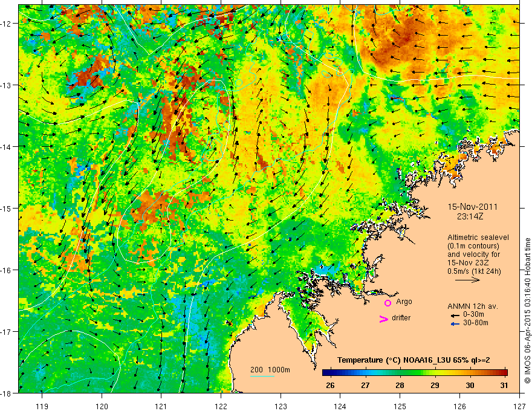
Task: Click the magenta Argo circle marker
Action: 388,303
